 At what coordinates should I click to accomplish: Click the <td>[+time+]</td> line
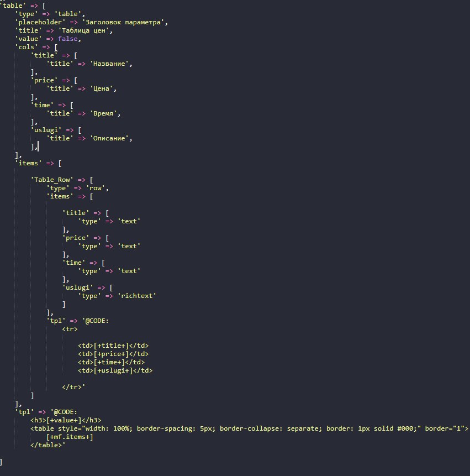[111, 362]
